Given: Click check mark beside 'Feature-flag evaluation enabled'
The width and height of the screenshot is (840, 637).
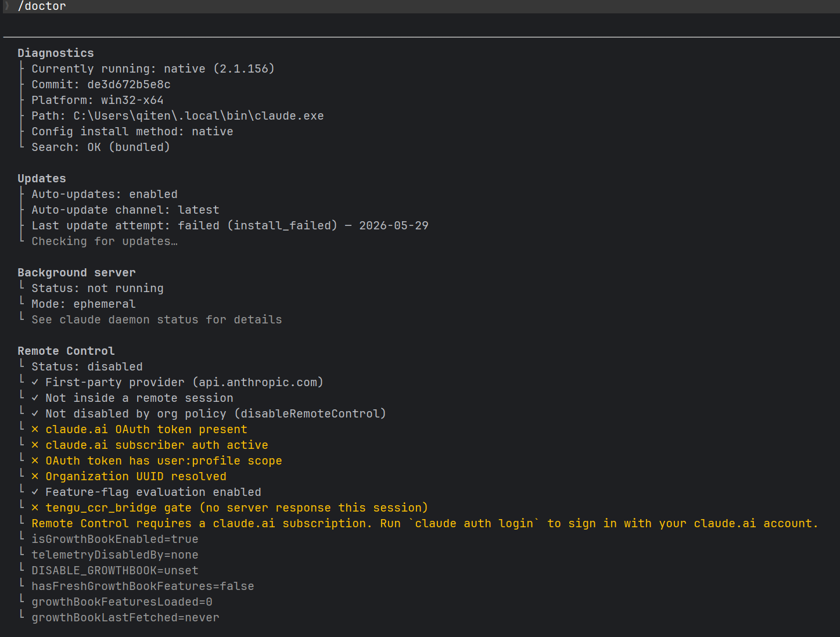Looking at the screenshot, I should (x=35, y=492).
